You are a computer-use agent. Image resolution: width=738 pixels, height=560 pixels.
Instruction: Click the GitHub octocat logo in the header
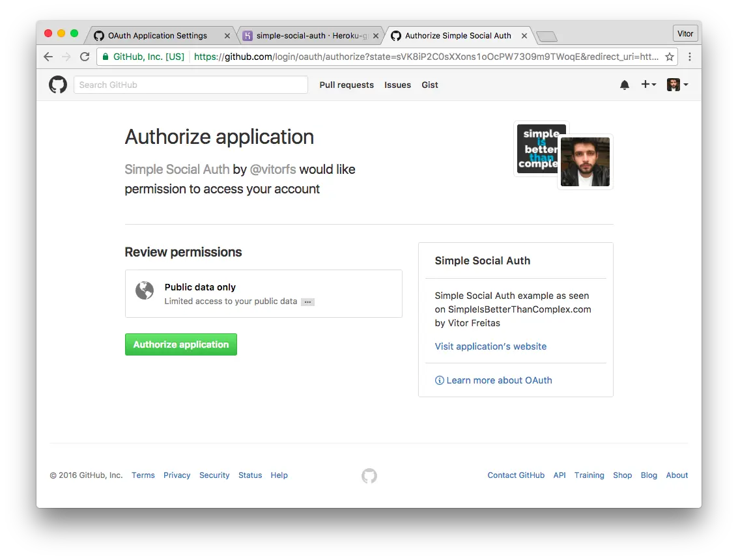57,84
